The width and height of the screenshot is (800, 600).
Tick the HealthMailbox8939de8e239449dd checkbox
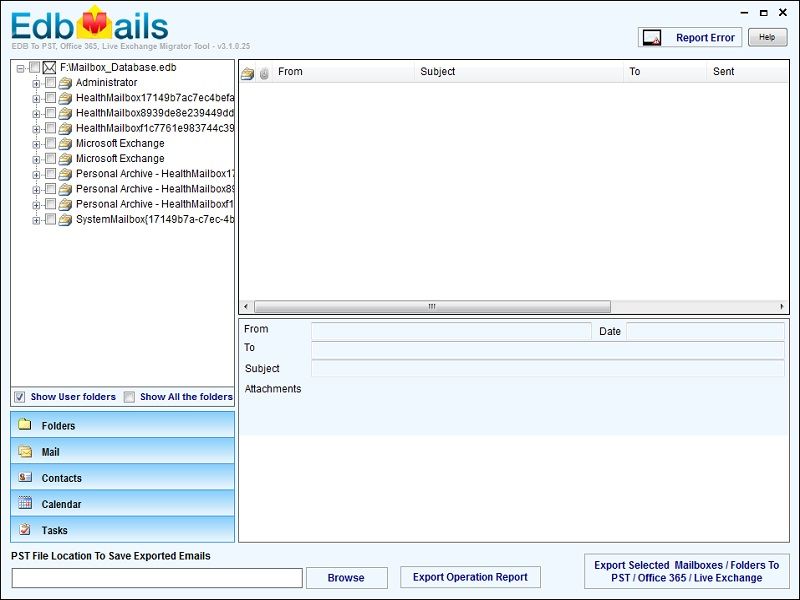pyautogui.click(x=51, y=113)
